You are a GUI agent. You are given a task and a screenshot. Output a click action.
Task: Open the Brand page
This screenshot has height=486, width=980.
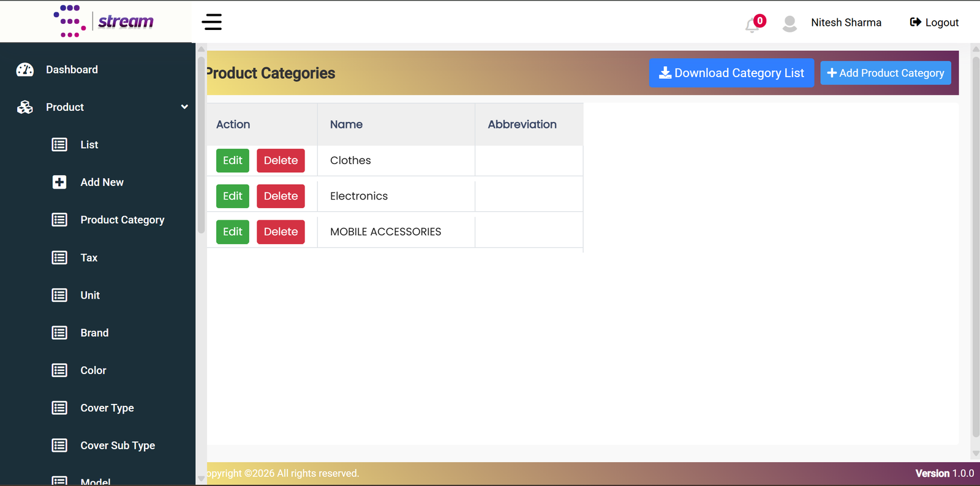click(94, 333)
